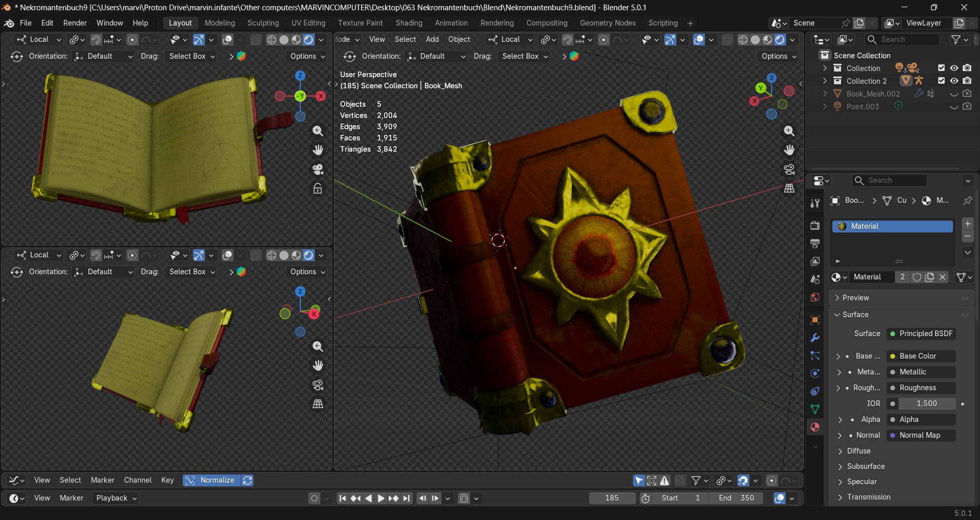Click the zoom magnifier in main viewport
This screenshot has width=980, height=520.
tap(789, 131)
